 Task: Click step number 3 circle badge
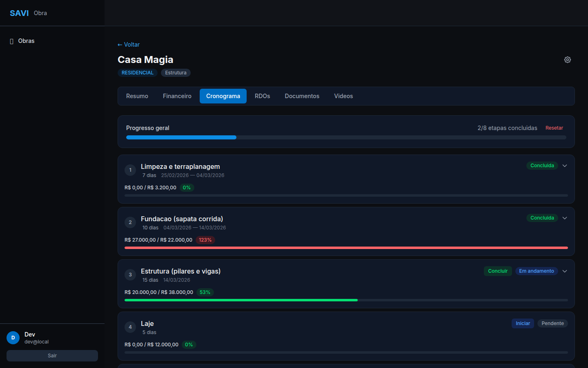pyautogui.click(x=130, y=275)
